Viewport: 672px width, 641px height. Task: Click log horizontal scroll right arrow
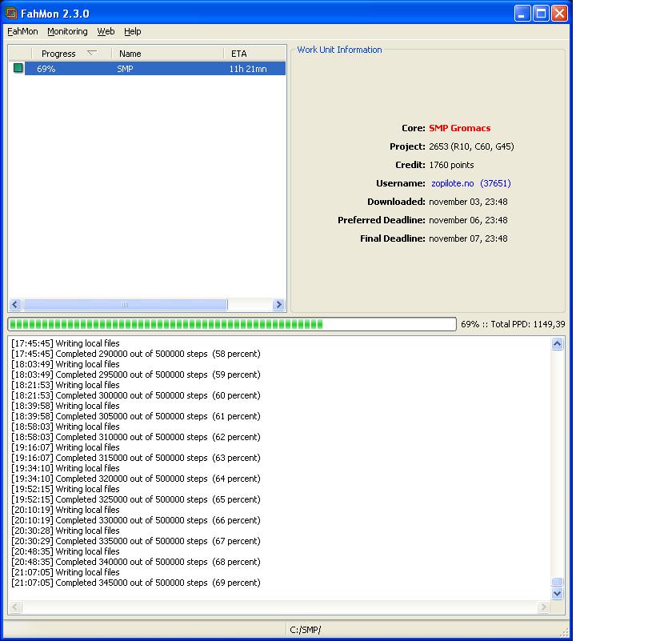[543, 607]
